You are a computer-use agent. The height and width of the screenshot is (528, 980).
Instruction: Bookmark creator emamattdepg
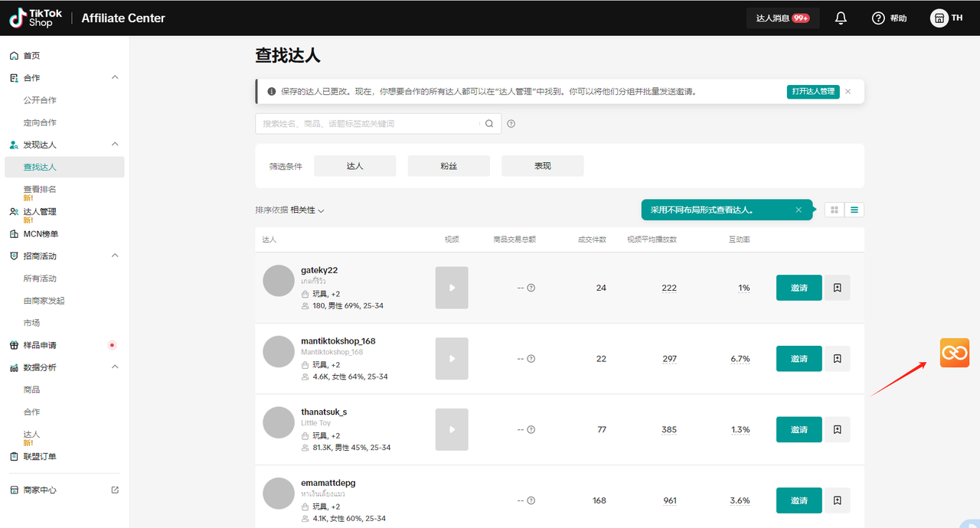[838, 500]
